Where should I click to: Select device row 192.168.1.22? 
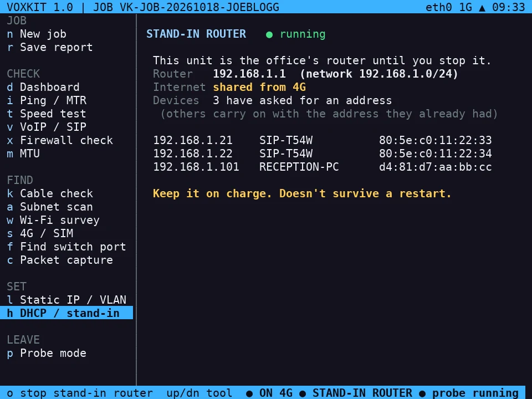click(x=323, y=154)
